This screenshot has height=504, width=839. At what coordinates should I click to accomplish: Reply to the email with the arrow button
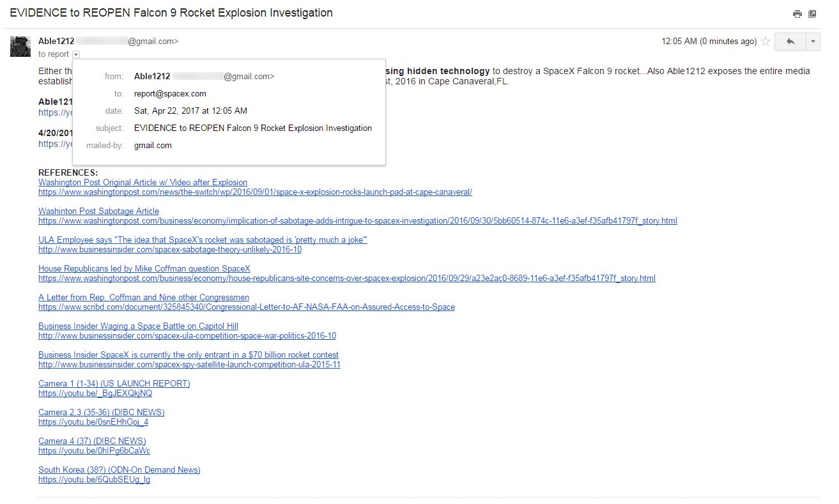pos(790,42)
